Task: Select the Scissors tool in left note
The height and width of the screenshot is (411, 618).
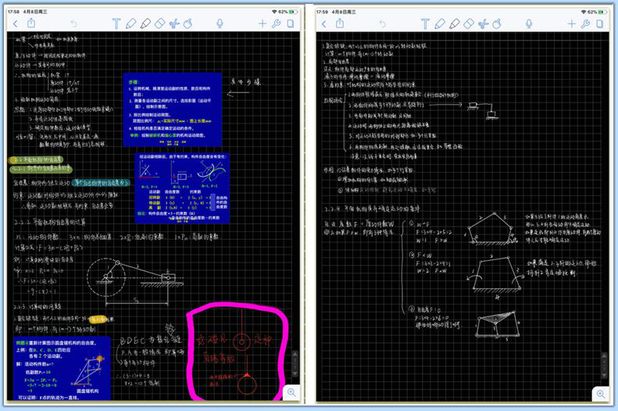Action: [x=175, y=22]
